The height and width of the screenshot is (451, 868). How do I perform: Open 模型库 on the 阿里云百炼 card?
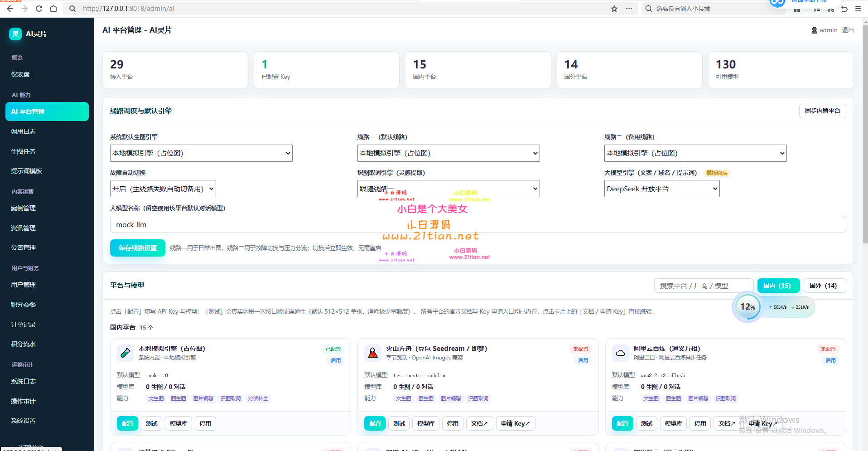tap(673, 423)
